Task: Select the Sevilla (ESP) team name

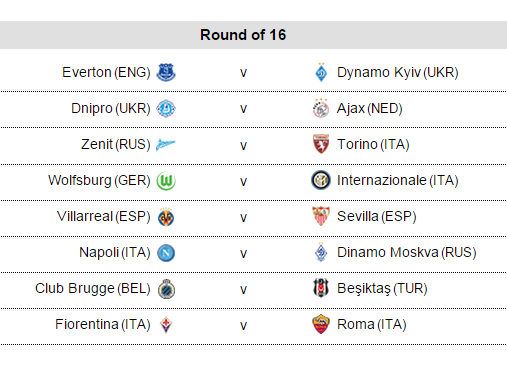Action: (377, 216)
